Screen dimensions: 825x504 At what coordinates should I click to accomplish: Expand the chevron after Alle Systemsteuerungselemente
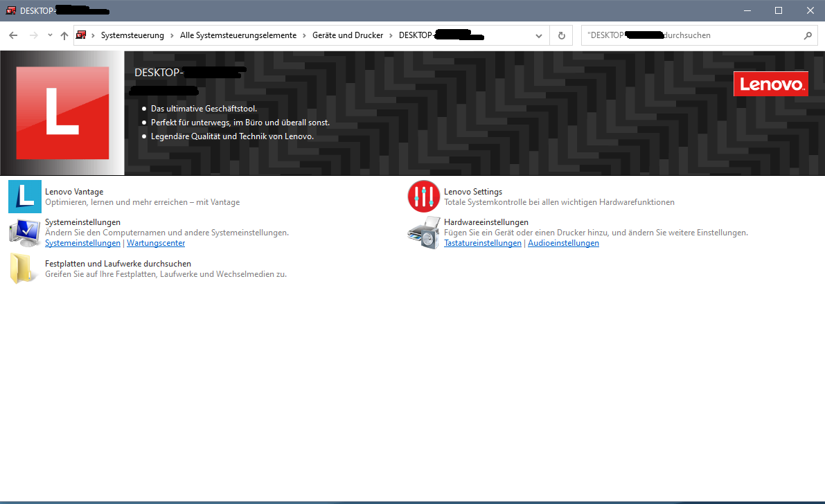point(304,35)
